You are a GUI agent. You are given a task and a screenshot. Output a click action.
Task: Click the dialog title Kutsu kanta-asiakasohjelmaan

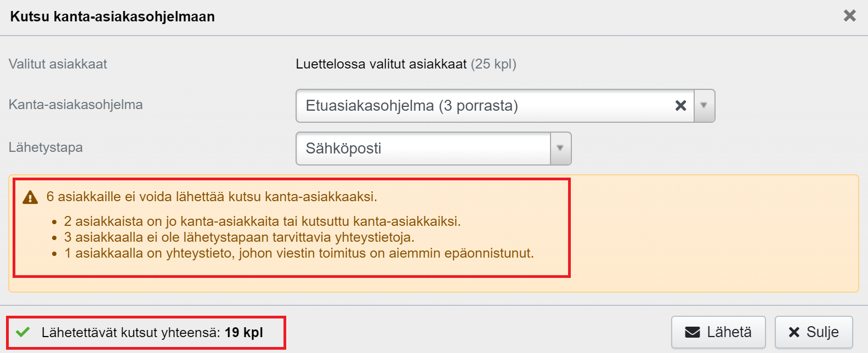pyautogui.click(x=112, y=16)
